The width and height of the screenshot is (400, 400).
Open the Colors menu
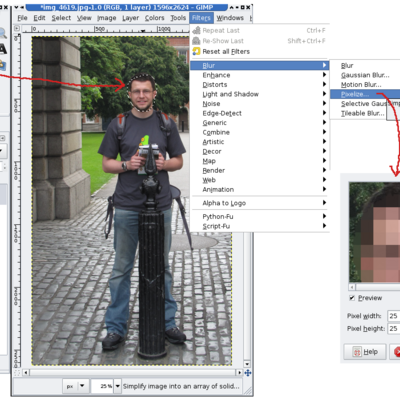coord(154,18)
